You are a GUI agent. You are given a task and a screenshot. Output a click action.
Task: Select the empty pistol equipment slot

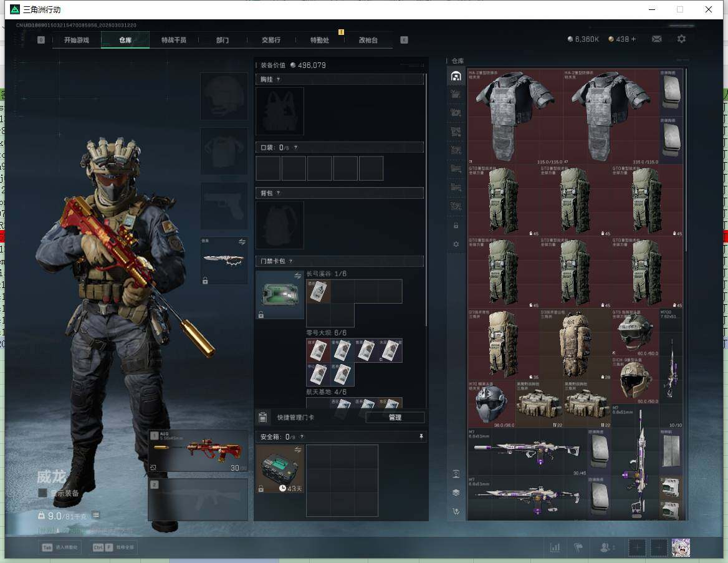224,206
